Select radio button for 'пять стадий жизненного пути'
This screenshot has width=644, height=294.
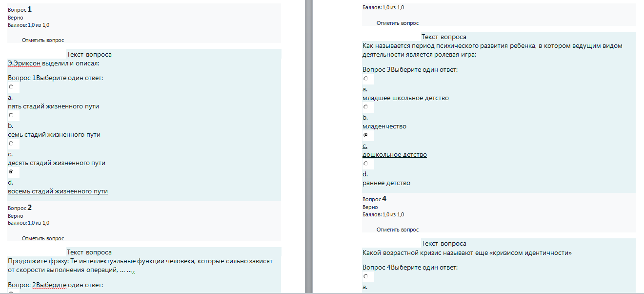11,87
